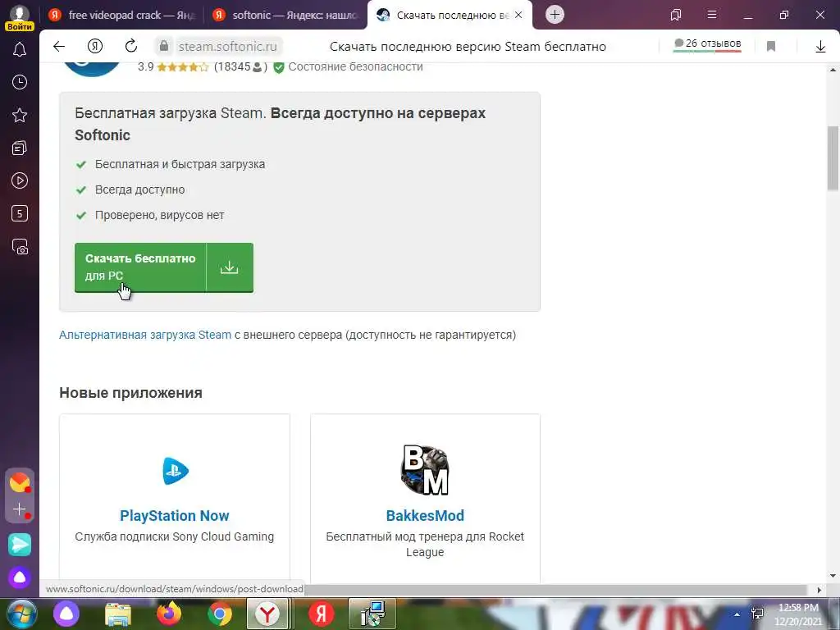
Task: Switch to free videopad crack tab
Action: 122,15
